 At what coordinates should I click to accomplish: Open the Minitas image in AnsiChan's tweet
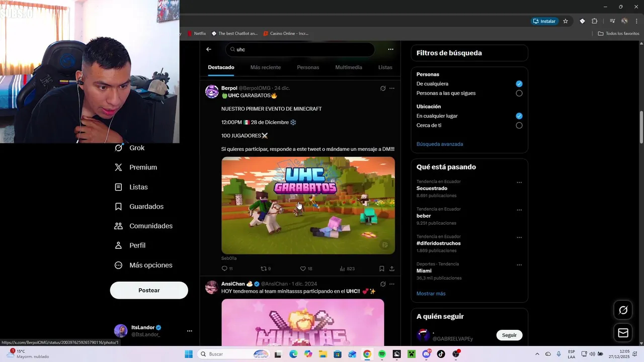click(x=302, y=322)
